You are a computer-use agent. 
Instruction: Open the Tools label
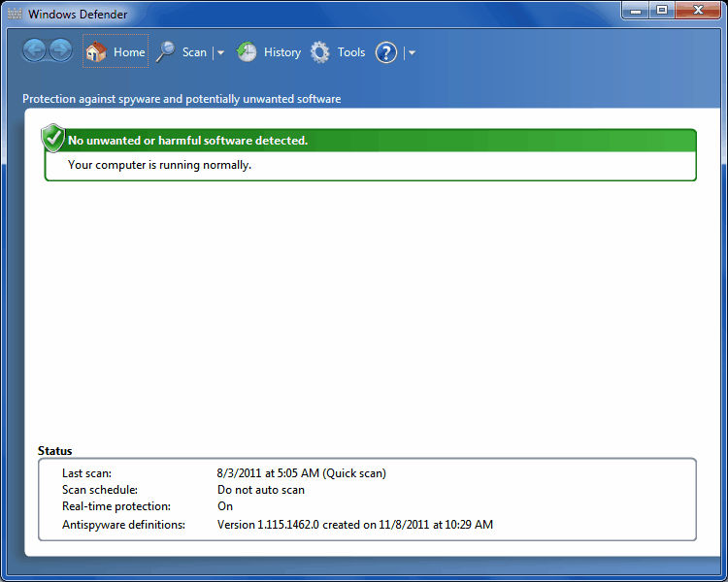point(351,52)
